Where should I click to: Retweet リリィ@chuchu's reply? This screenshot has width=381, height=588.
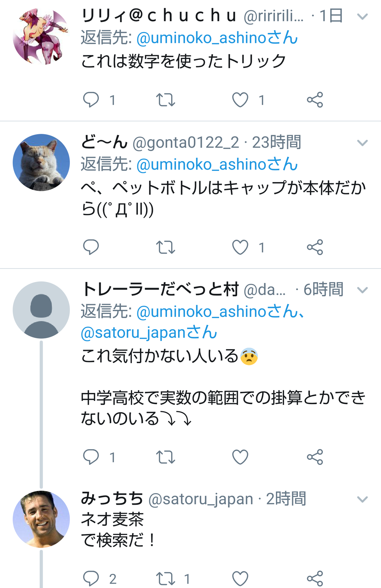pyautogui.click(x=166, y=100)
